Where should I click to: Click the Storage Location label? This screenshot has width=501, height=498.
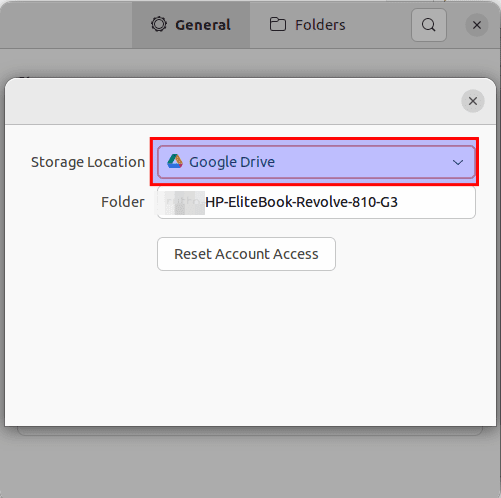pos(88,162)
